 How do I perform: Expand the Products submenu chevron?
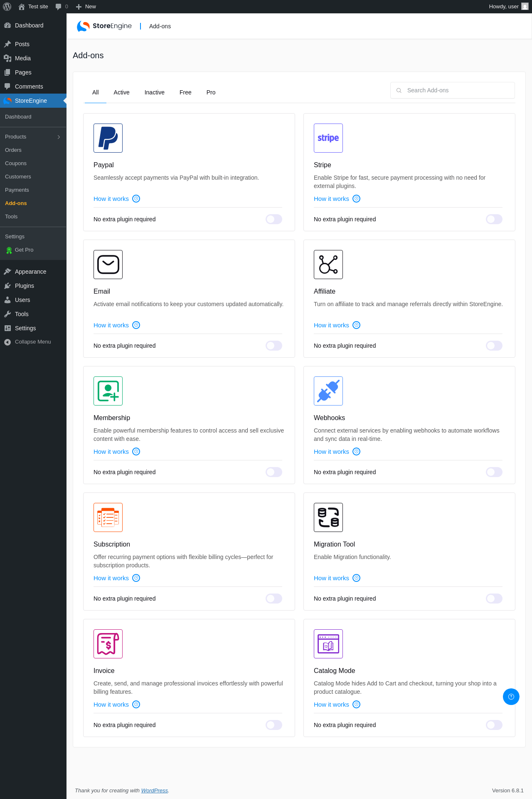coord(59,137)
